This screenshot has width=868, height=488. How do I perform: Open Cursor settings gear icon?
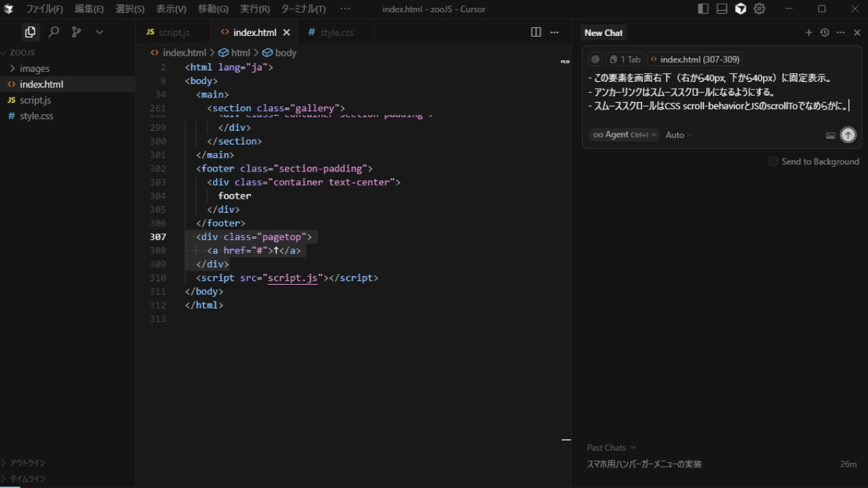759,9
